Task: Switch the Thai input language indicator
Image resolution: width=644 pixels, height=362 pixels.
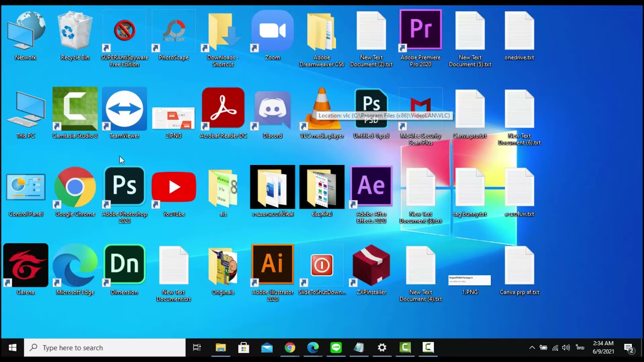Action: pyautogui.click(x=580, y=347)
